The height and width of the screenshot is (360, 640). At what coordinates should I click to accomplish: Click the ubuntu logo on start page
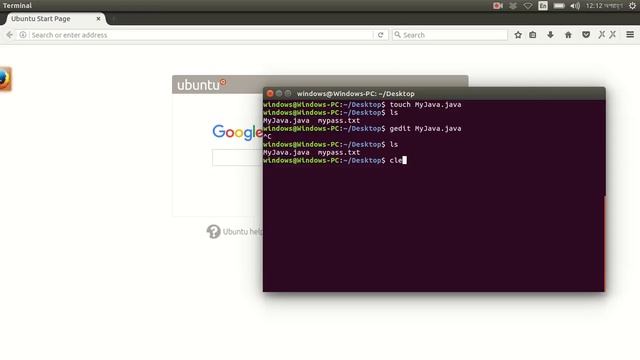[202, 84]
